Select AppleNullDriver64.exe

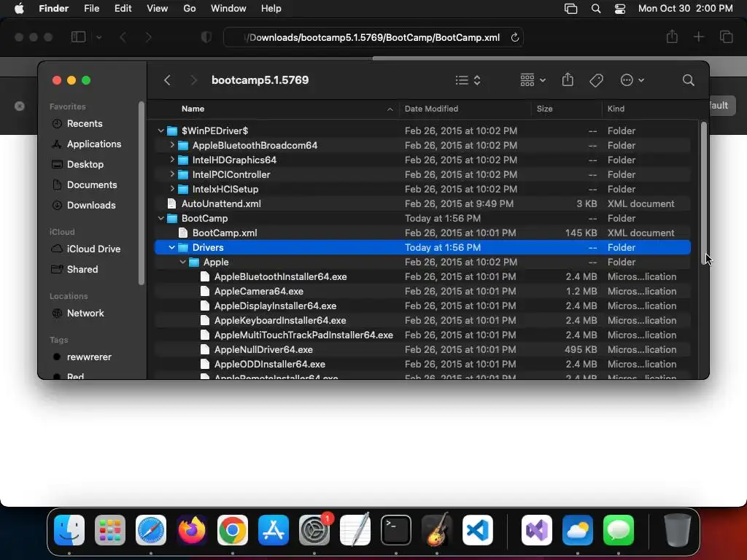tap(423, 349)
